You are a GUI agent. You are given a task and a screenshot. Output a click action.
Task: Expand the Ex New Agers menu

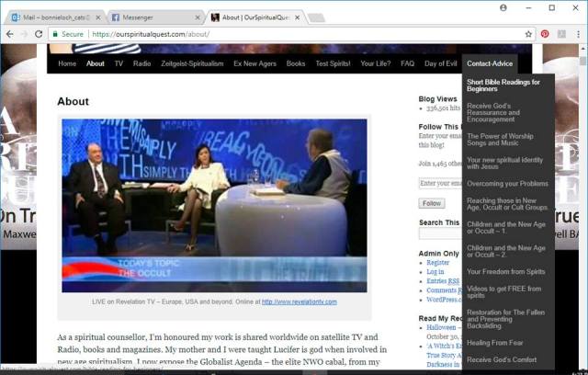(x=254, y=64)
